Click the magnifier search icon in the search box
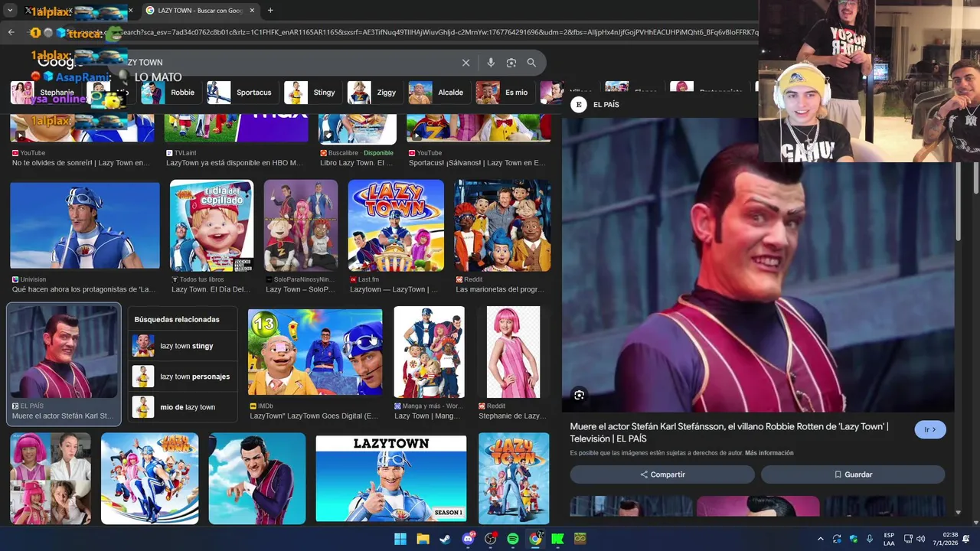The image size is (980, 551). [531, 63]
